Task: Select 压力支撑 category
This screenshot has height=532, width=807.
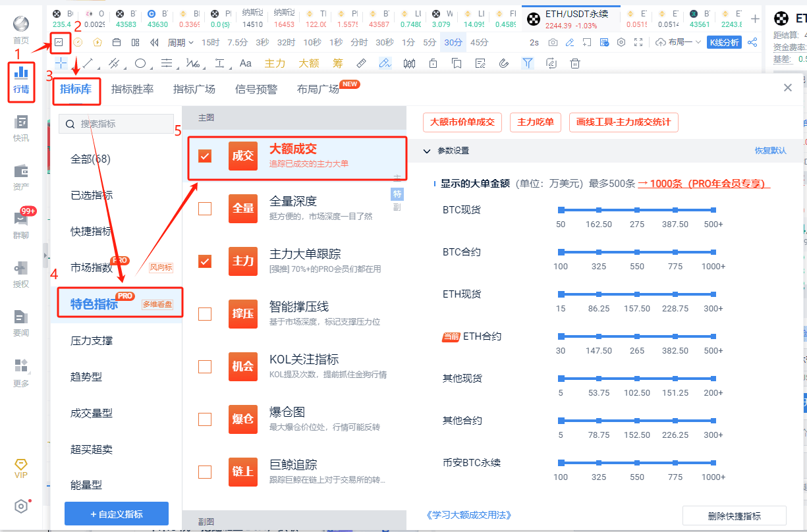Action: click(92, 340)
